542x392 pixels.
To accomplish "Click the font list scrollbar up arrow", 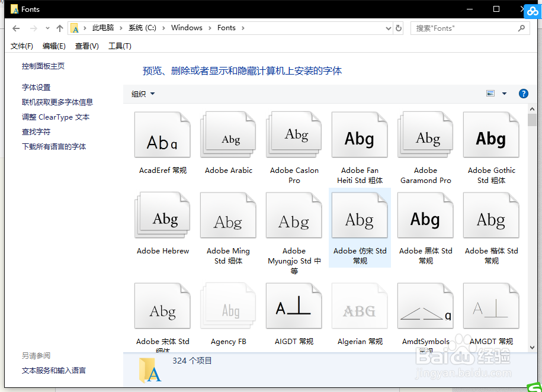I will tap(532, 109).
